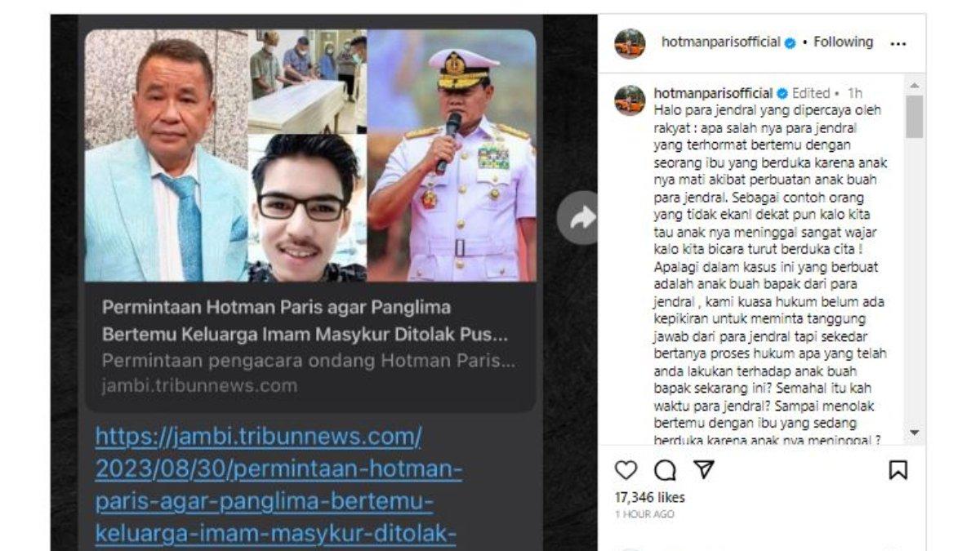Open comments with the speech bubble icon
The height and width of the screenshot is (551, 980).
[665, 470]
